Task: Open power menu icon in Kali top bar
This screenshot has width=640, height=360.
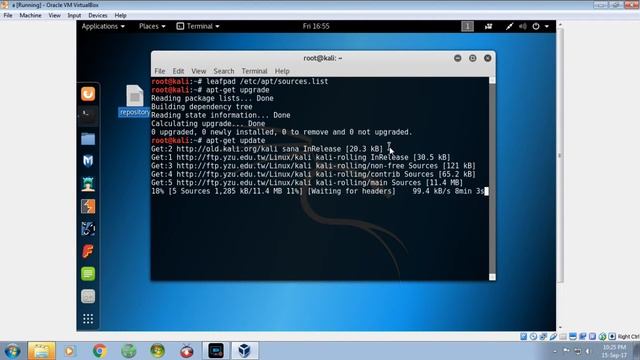Action: (536, 26)
